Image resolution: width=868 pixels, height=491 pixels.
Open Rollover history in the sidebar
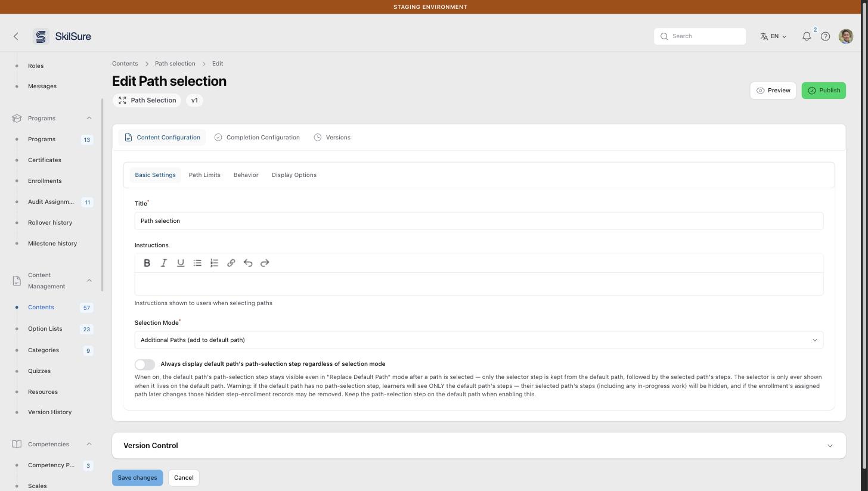[x=50, y=223]
